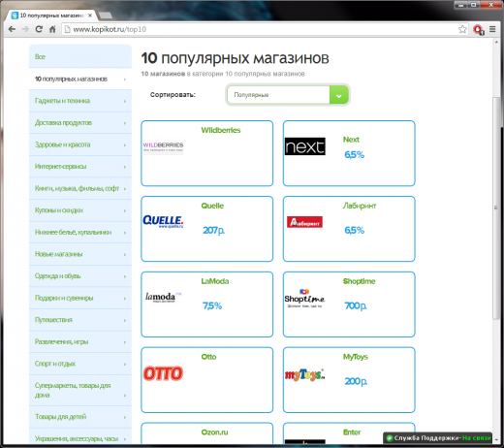Go to browser home icon
Viewport: 504px width, 448px height.
[x=52, y=29]
